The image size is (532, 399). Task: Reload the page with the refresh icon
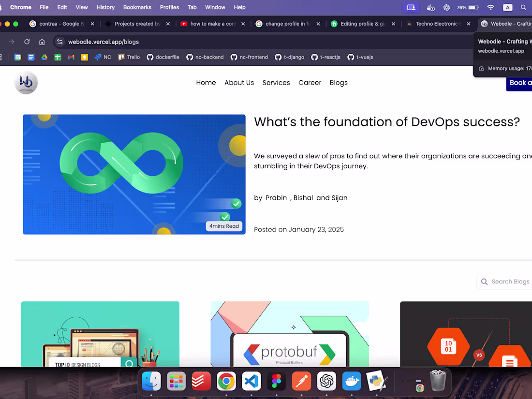pyautogui.click(x=27, y=42)
